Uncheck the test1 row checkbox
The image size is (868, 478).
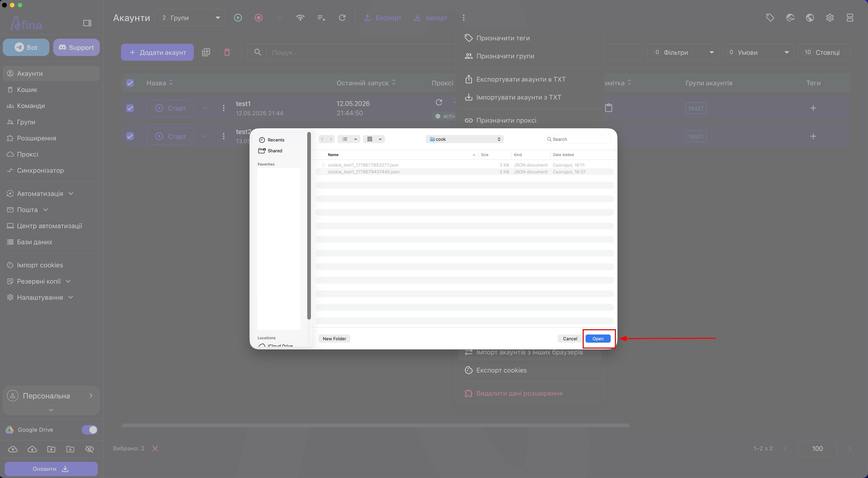[x=130, y=108]
